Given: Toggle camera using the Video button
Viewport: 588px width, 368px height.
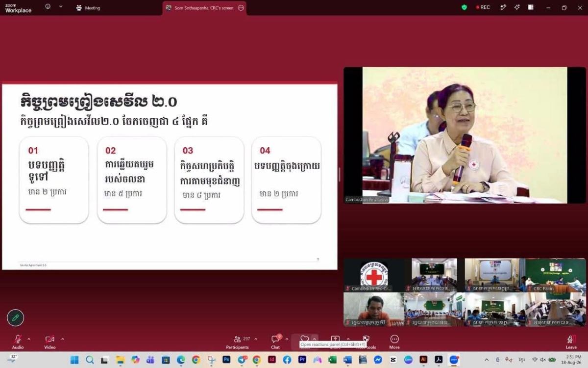Looking at the screenshot, I should [x=49, y=342].
